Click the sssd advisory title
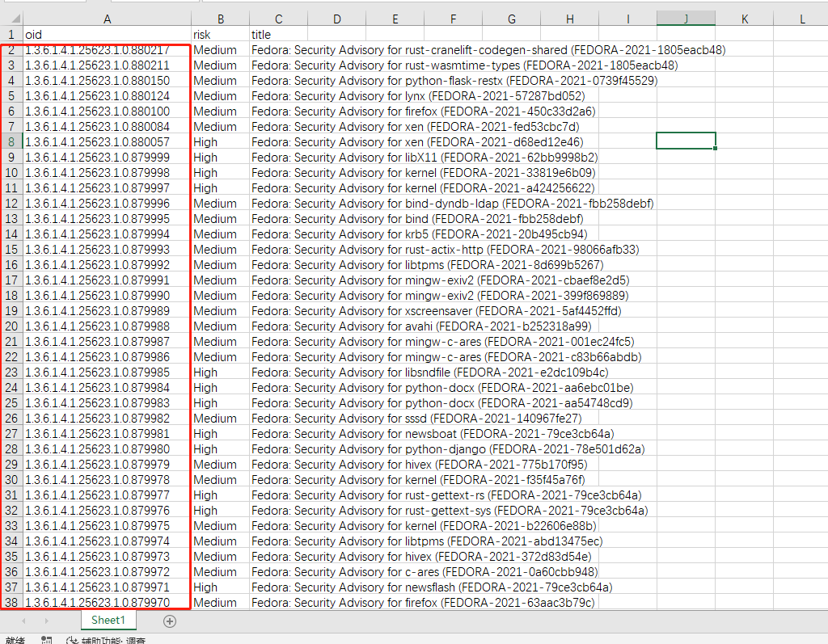828x644 pixels. pos(416,418)
